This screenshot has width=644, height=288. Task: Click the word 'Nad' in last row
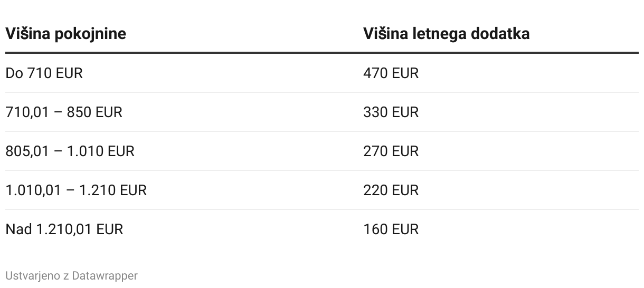(x=18, y=229)
